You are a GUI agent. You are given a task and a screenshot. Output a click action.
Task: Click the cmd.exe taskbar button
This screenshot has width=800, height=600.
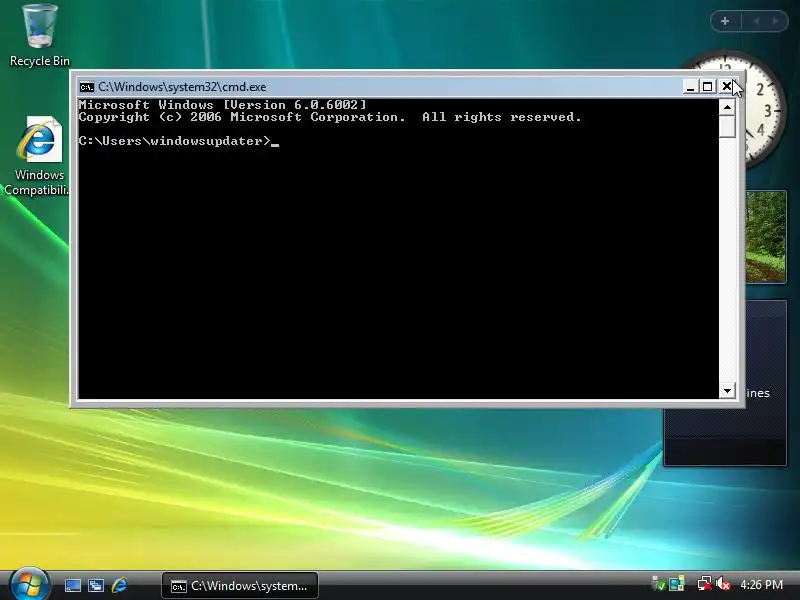[x=240, y=586]
